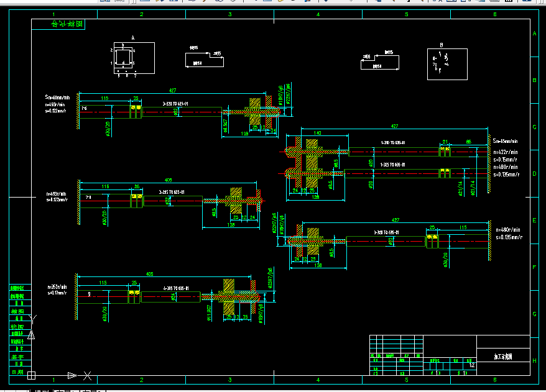
Task: Pick the ø11.867 diameter dimension
Action: click(x=209, y=313)
